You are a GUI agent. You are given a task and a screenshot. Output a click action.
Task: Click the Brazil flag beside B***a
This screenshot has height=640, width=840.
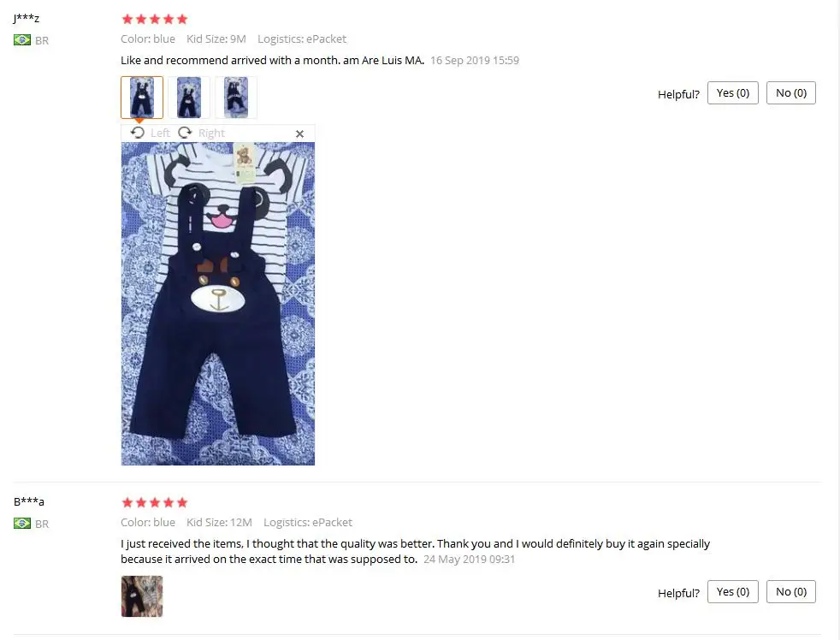coord(22,523)
